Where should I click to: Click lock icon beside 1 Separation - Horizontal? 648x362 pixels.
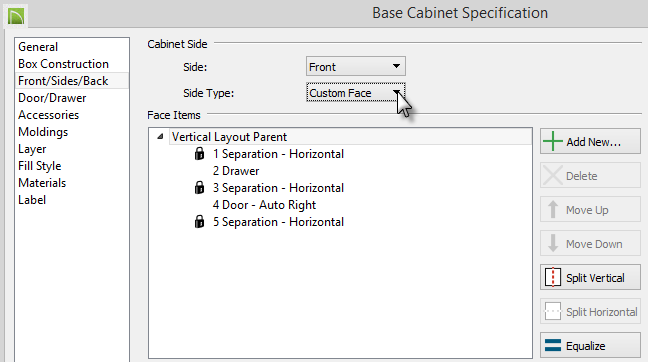point(199,154)
